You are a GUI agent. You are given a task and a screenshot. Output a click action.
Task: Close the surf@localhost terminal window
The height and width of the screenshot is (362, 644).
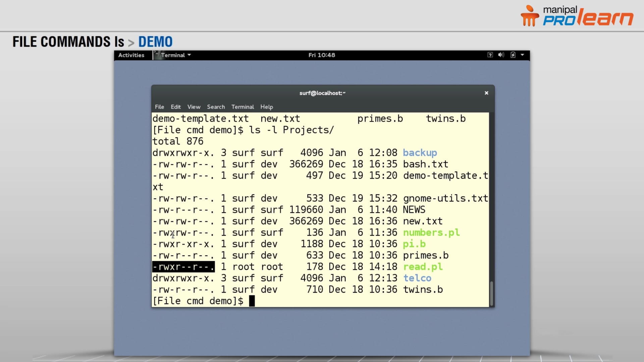486,93
